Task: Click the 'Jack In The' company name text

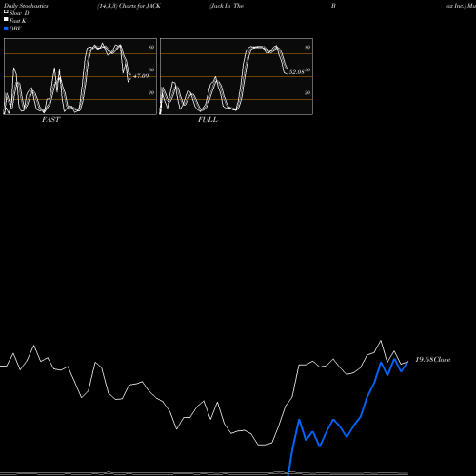Action: click(227, 6)
